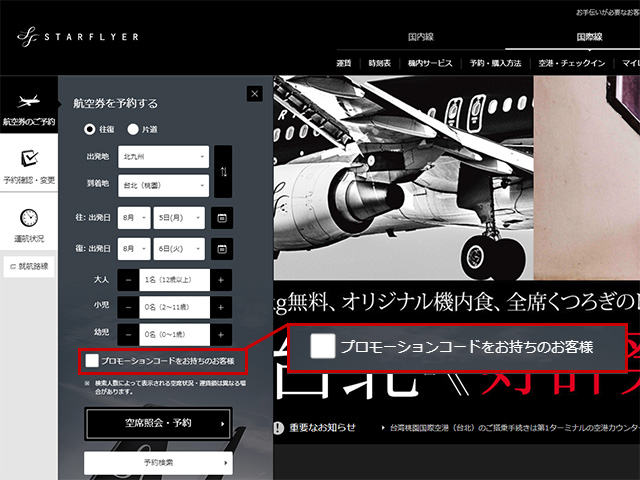This screenshot has height=480, width=640.
Task: Switch to the 国内線 domestic tab
Action: tap(420, 37)
